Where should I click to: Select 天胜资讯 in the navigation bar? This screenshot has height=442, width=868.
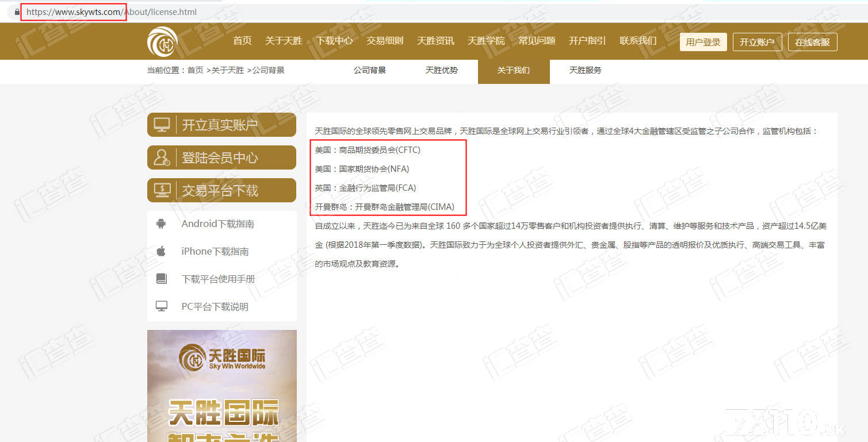[x=435, y=41]
